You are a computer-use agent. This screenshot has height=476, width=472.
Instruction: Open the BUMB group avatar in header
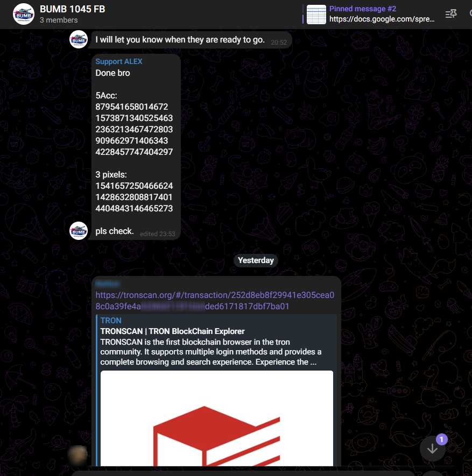pyautogui.click(x=23, y=14)
